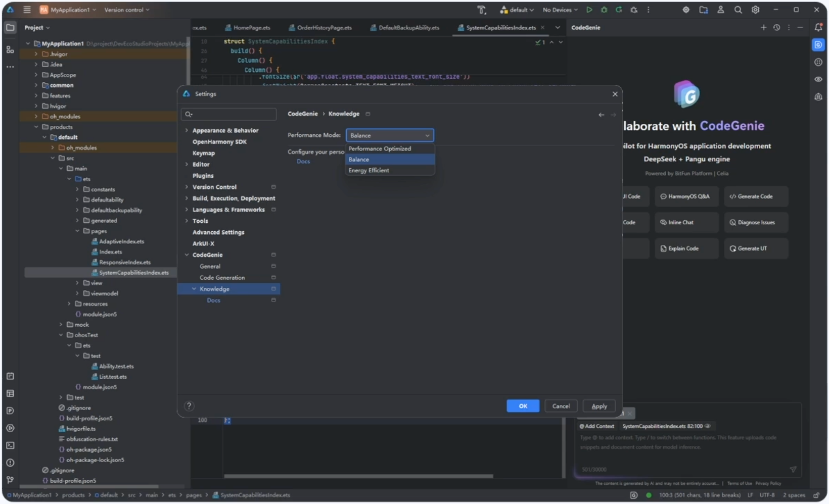Open the account profile icon
Viewport: 829px width, 504px height.
(721, 10)
